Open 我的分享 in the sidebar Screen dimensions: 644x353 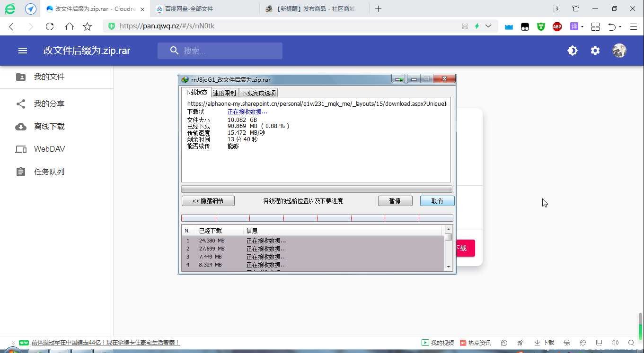(56, 104)
